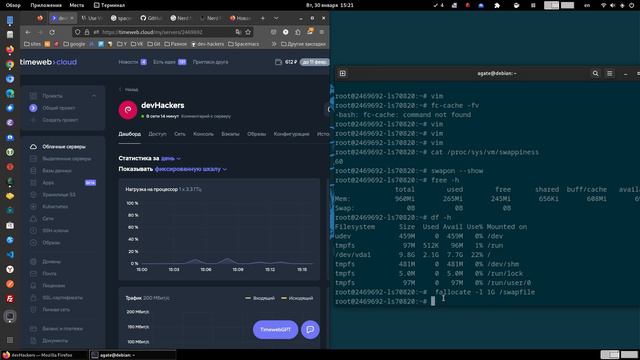The width and height of the screenshot is (640, 360).
Task: Open the volume icon in system tray
Action: click(613, 5)
